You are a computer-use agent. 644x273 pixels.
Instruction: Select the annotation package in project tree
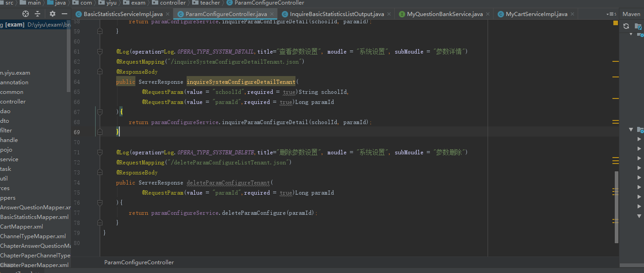(14, 82)
